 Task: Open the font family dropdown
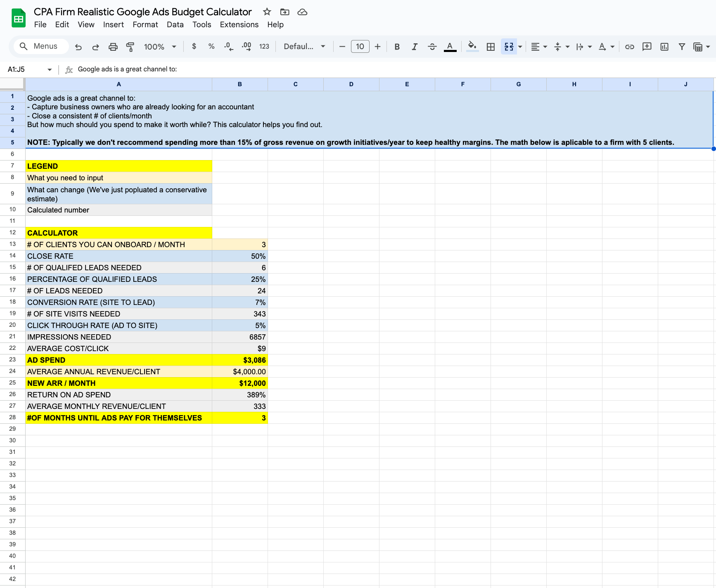[304, 47]
